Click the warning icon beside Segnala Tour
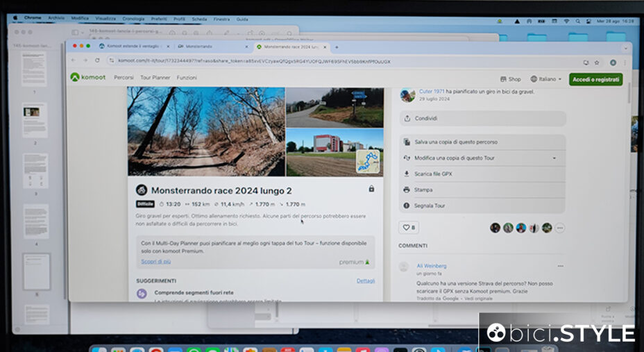The width and height of the screenshot is (644, 352). point(407,206)
